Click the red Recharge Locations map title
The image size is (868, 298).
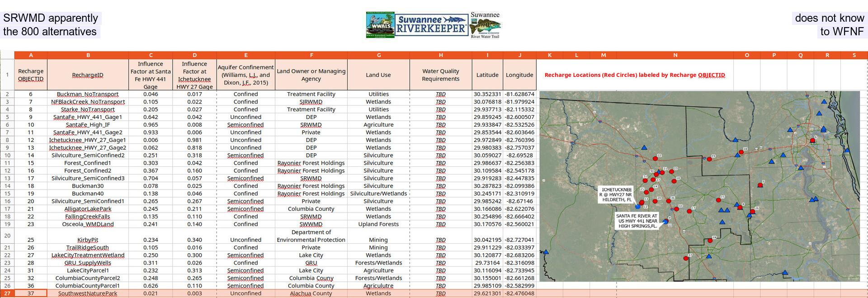click(634, 75)
